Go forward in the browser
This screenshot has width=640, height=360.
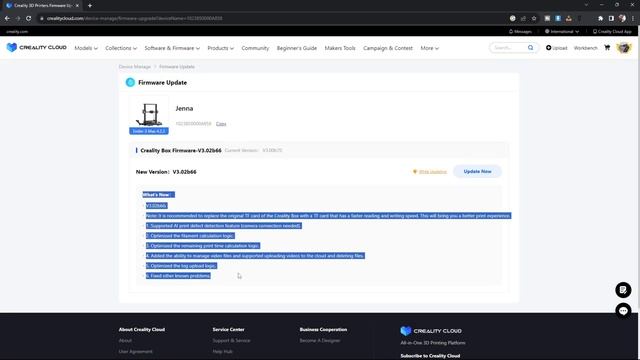18,18
